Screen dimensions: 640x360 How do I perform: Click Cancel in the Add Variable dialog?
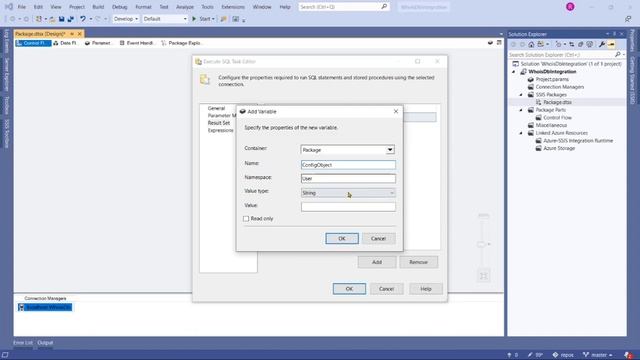378,238
